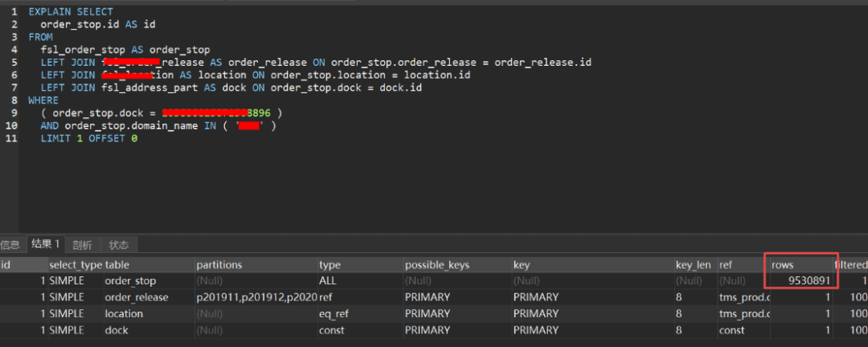Select the order_stop table cell
Viewport: 868px width, 347px height.
coord(149,280)
